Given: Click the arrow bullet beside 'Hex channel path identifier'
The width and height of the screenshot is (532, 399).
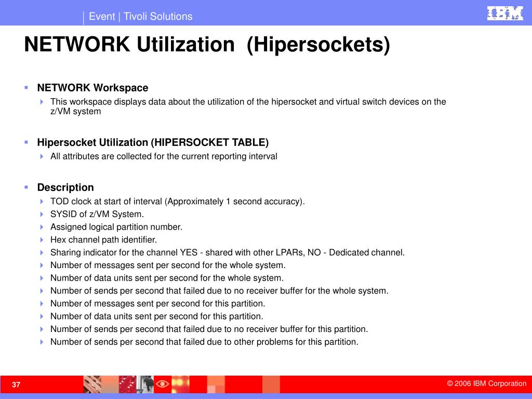Looking at the screenshot, I should (x=42, y=240).
